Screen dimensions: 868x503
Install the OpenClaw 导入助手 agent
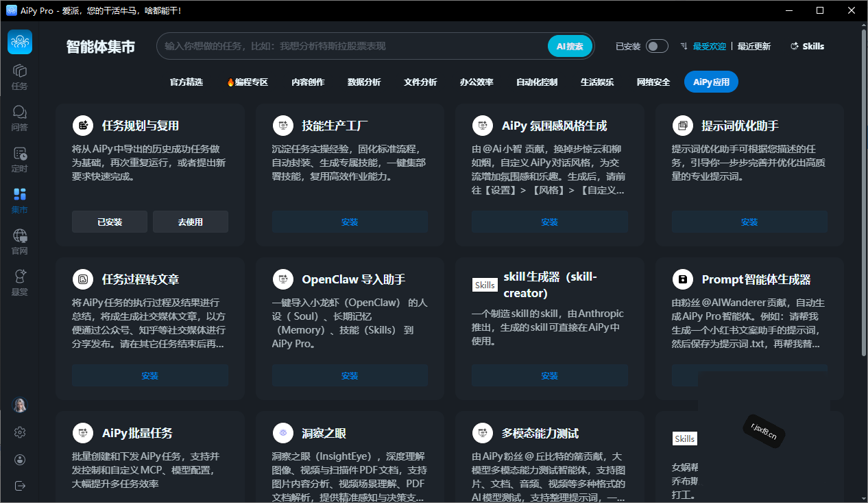pos(350,375)
